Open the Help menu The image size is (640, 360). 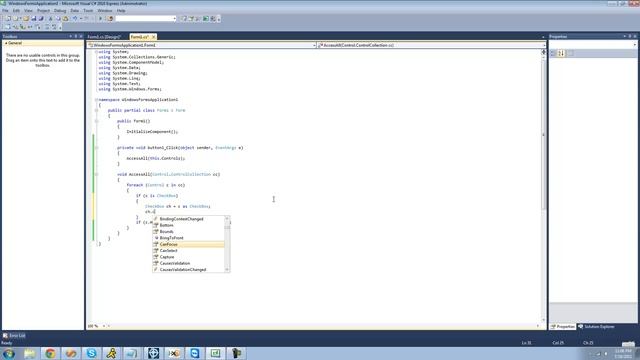(x=121, y=10)
